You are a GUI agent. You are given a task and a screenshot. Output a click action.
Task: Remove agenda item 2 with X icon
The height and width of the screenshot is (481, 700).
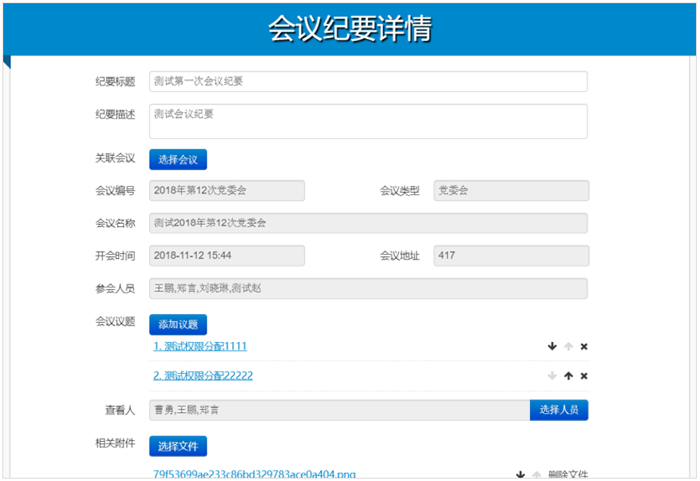pyautogui.click(x=584, y=376)
